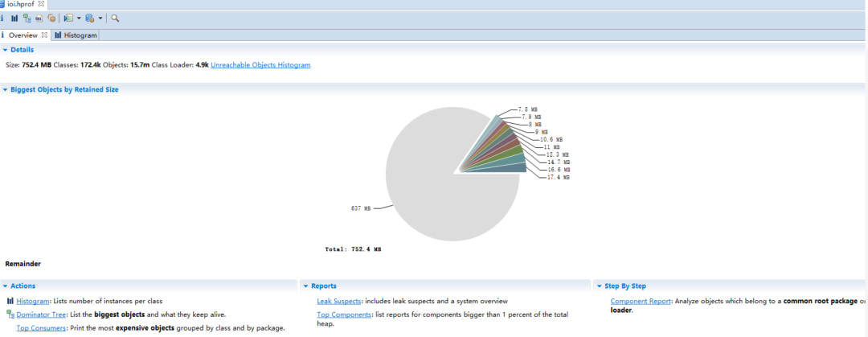Screen dimensions: 868x337
Task: Close the Overview tab
Action: [45, 35]
